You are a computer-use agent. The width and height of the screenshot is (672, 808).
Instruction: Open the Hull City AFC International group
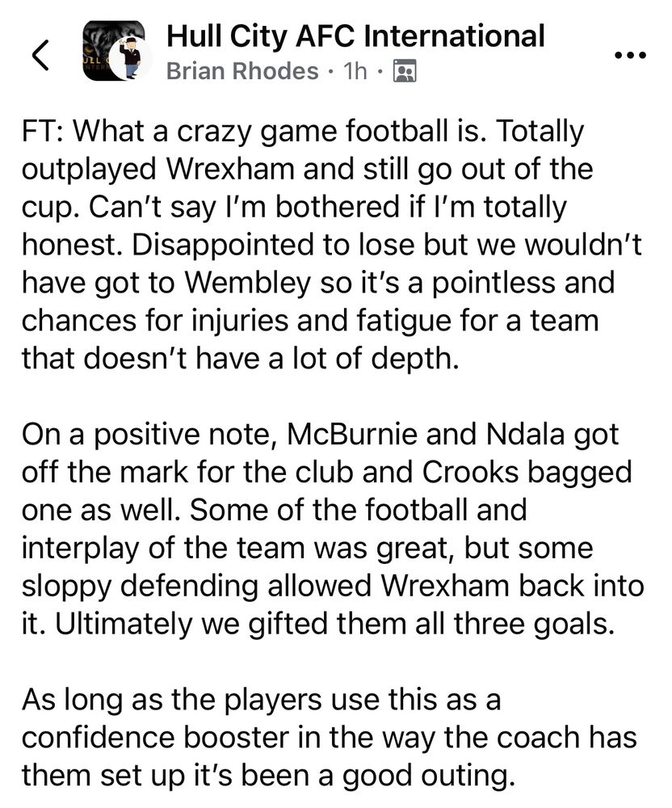pos(355,36)
